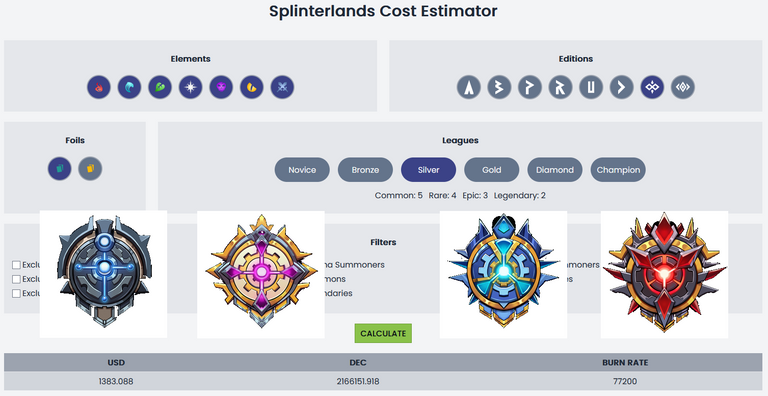Toggle the yellow Dragon element icon
This screenshot has height=396, width=768.
pyautogui.click(x=252, y=87)
